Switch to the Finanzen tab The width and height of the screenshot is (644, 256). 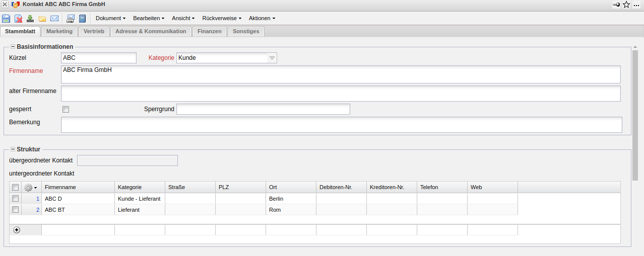click(x=209, y=31)
